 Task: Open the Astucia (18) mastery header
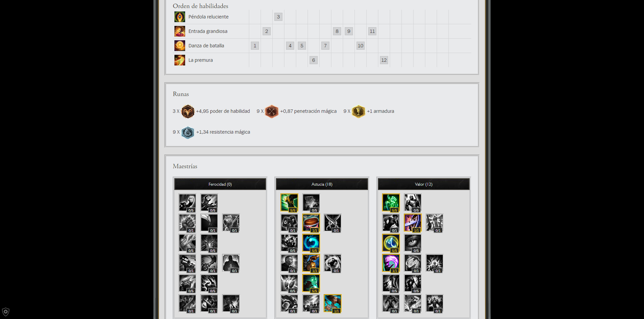click(322, 184)
